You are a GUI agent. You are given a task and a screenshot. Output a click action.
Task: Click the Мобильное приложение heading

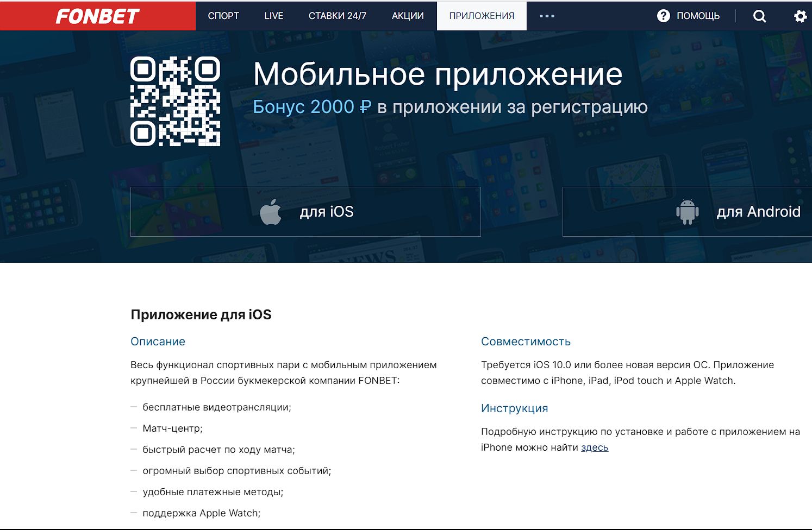pyautogui.click(x=438, y=74)
